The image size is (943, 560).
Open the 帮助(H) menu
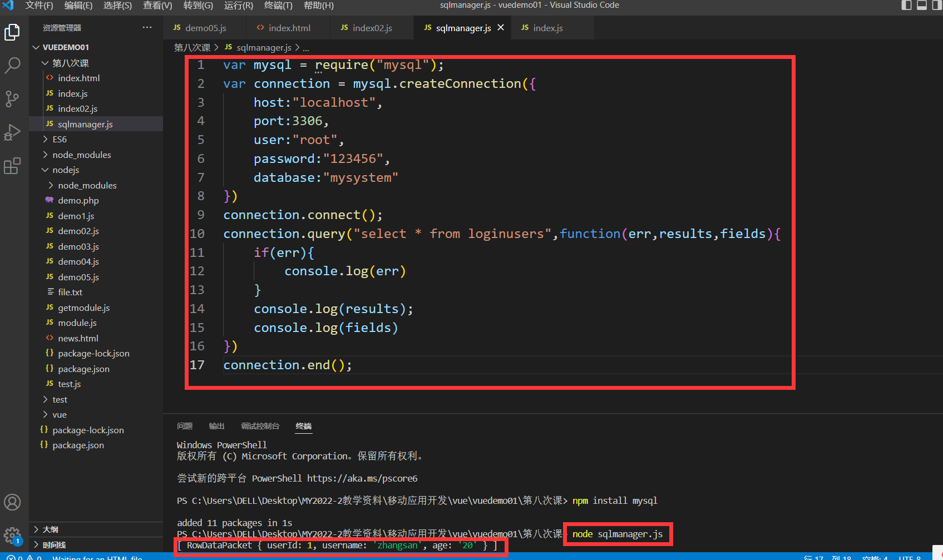319,5
